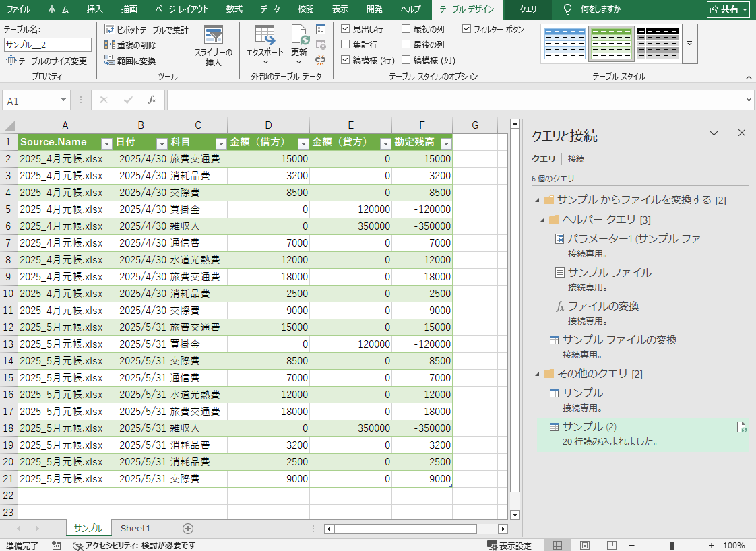Click the zoom slider in the status bar

point(672,545)
